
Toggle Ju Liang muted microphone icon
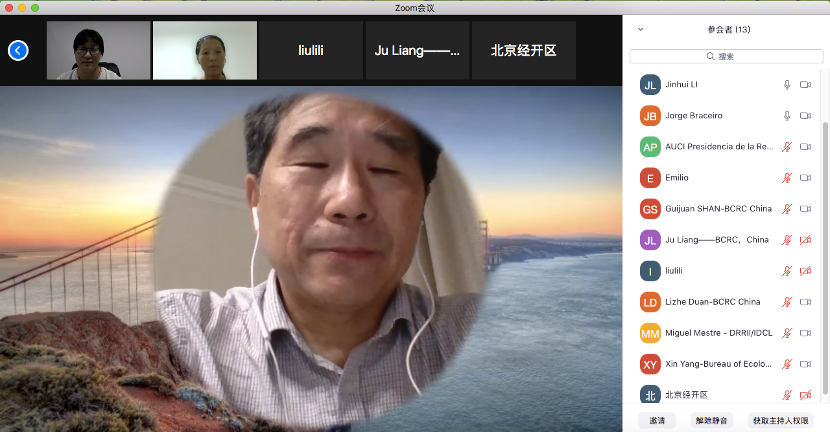[x=787, y=240]
